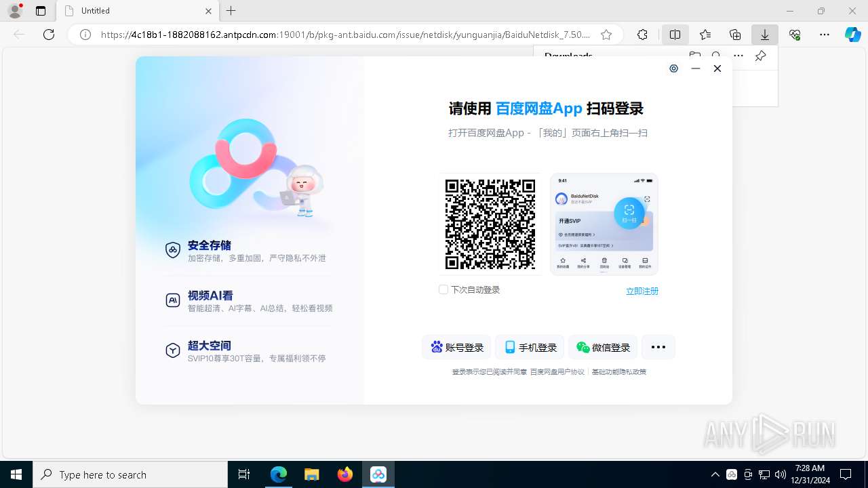Open the clock showing 7:28 AM
Viewport: 868px width, 488px height.
(x=810, y=474)
